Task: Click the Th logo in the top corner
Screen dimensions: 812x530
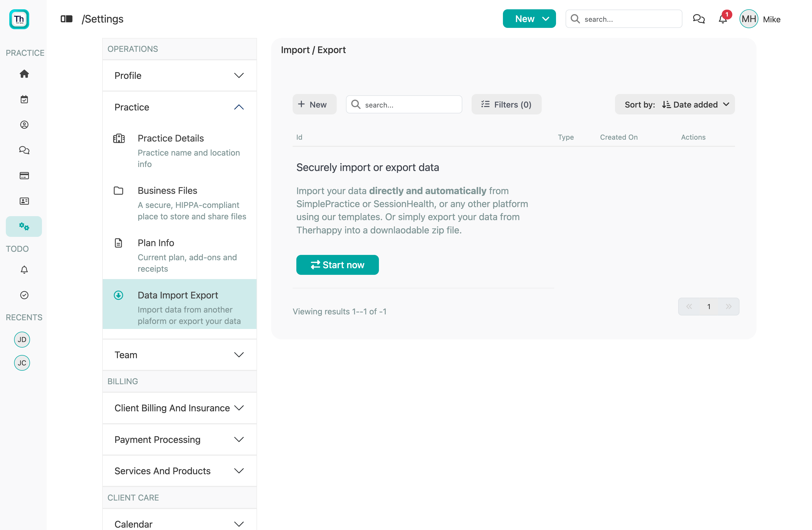Action: (19, 19)
